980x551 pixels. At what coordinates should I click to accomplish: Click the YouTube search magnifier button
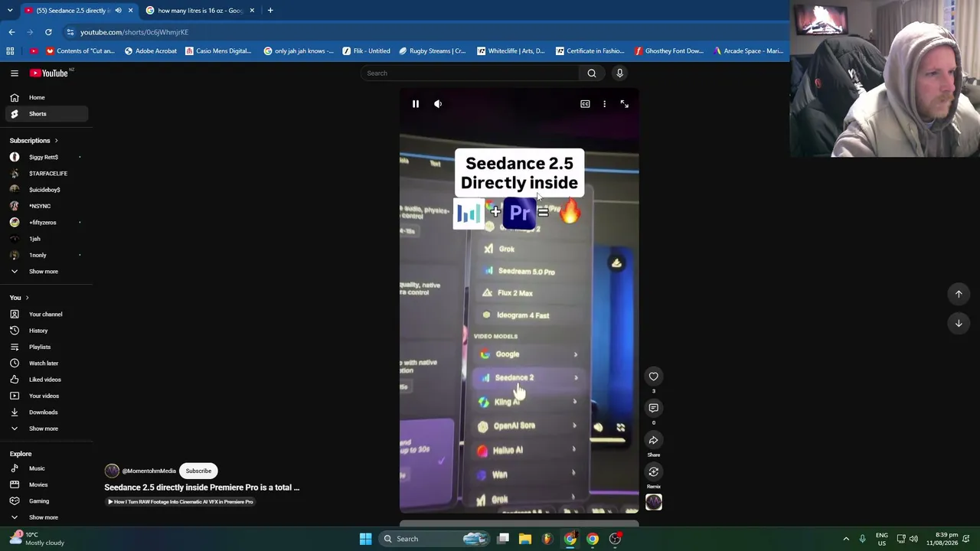592,73
